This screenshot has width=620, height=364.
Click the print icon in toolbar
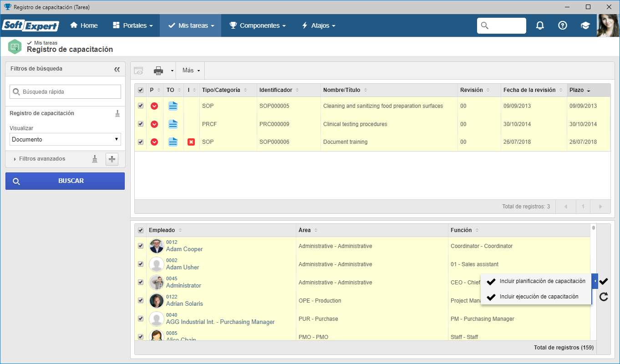click(158, 71)
